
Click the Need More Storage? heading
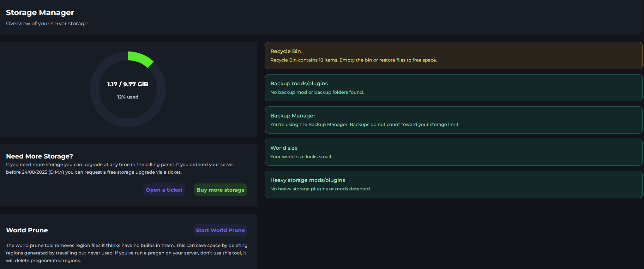[x=39, y=156]
